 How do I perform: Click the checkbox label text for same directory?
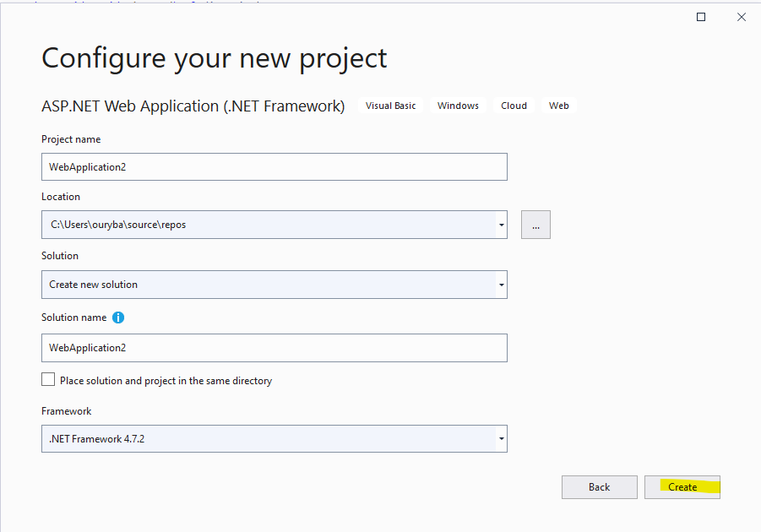(166, 381)
